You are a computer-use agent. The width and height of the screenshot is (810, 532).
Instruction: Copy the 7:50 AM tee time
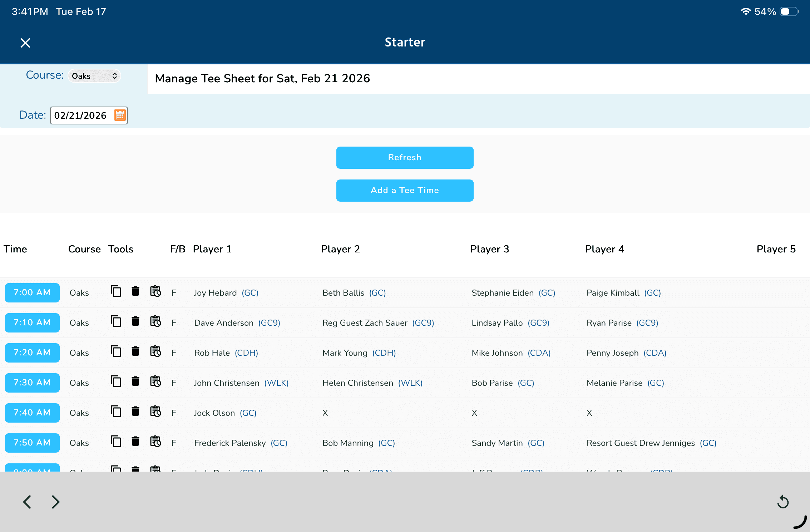(116, 442)
